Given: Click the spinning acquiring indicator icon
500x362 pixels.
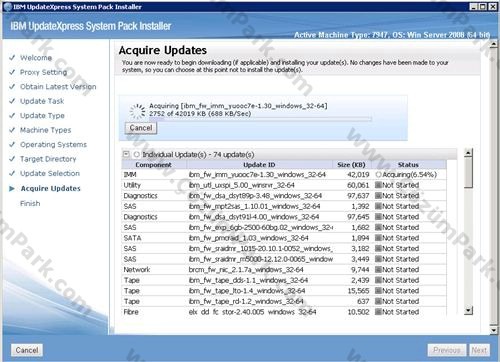Looking at the screenshot, I should point(137,111).
